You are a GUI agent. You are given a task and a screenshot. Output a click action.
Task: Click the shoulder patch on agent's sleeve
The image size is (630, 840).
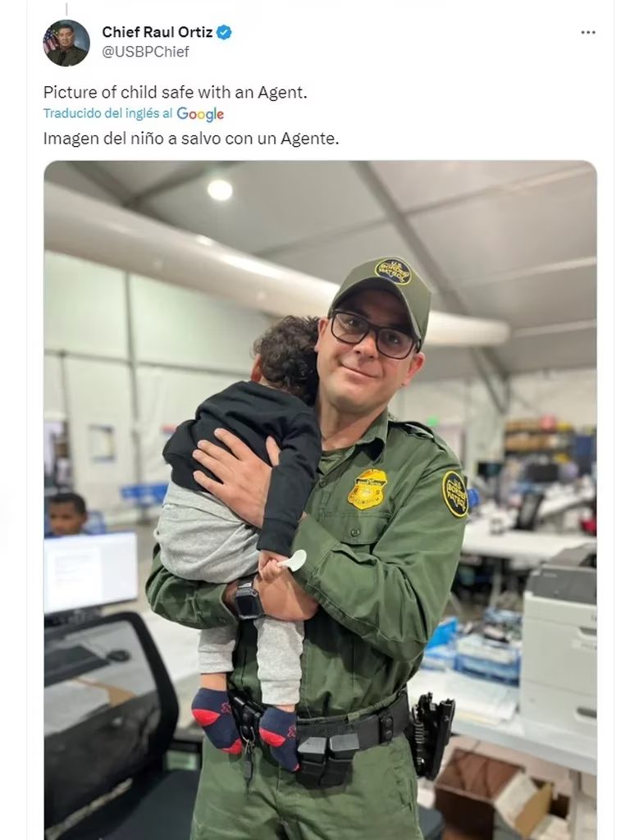[454, 495]
